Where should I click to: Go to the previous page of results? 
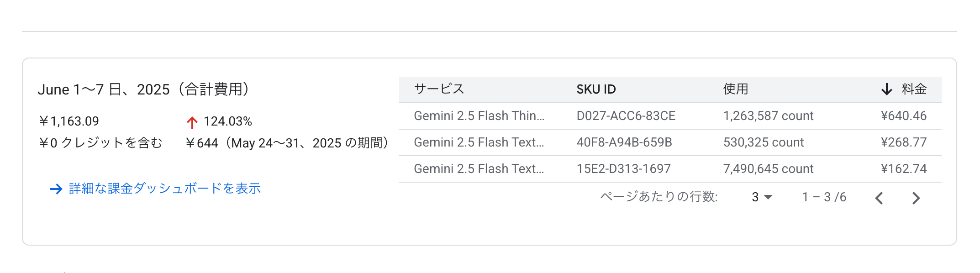[879, 198]
